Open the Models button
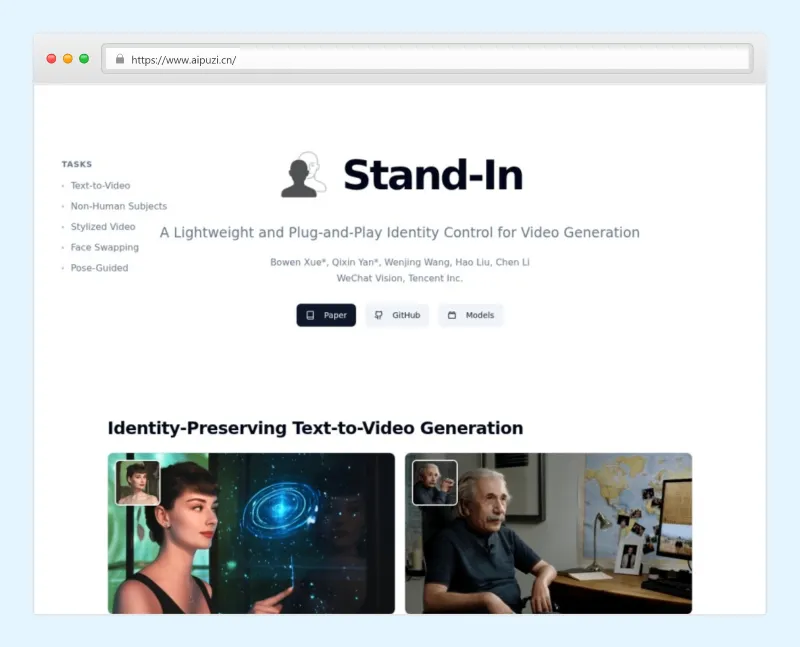The height and width of the screenshot is (647, 800). point(470,315)
